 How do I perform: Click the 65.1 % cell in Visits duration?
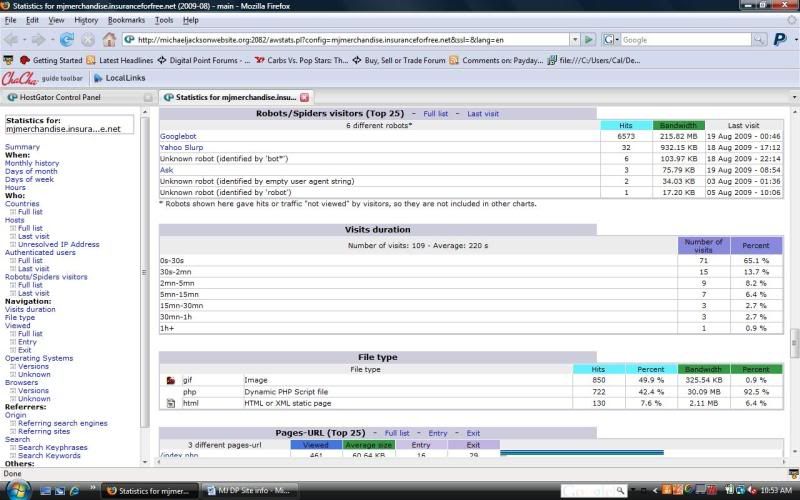click(x=756, y=261)
